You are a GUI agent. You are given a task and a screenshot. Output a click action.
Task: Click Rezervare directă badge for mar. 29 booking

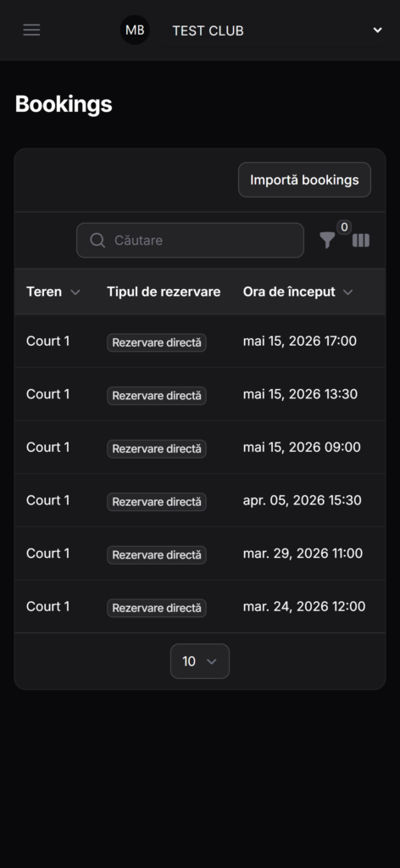tap(157, 554)
